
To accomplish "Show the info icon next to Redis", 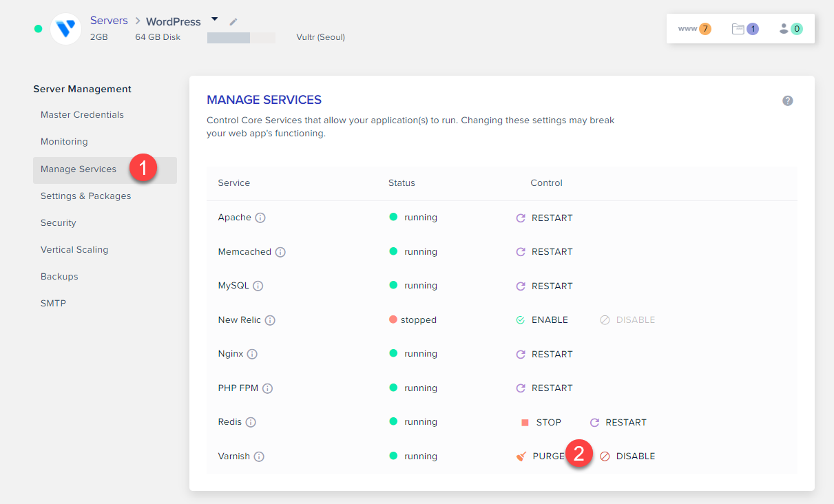I will (251, 422).
